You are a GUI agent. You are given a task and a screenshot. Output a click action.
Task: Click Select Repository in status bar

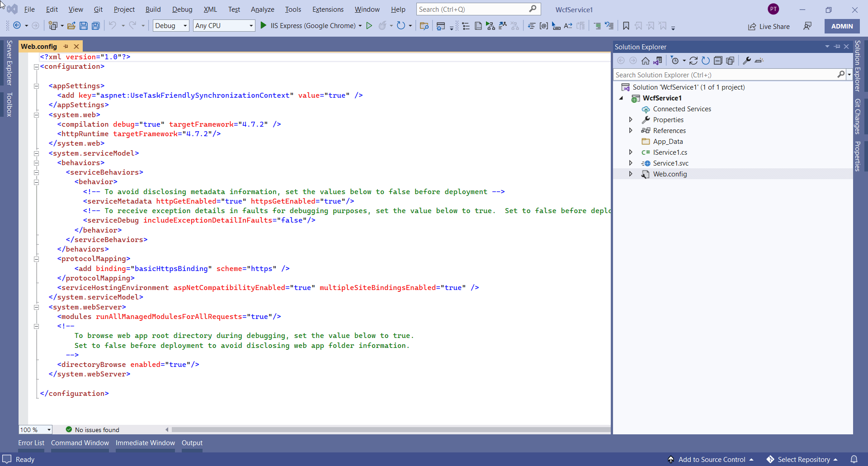802,459
